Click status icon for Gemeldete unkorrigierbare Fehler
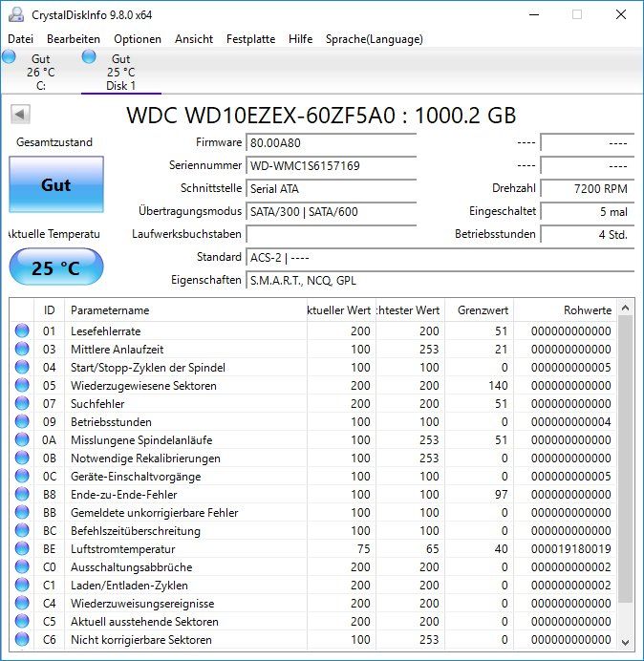 (x=22, y=512)
